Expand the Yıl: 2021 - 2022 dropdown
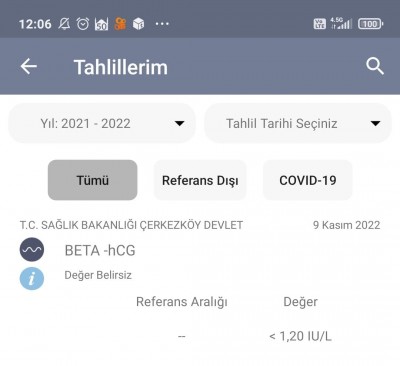 (102, 123)
